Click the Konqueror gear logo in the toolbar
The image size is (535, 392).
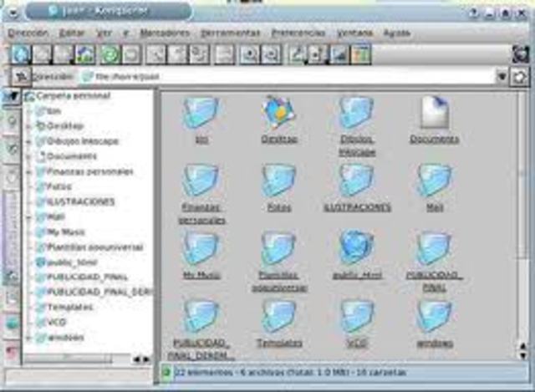[521, 53]
